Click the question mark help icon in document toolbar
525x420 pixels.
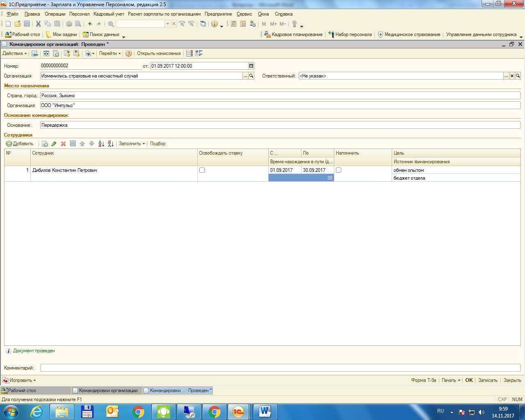pyautogui.click(x=129, y=53)
